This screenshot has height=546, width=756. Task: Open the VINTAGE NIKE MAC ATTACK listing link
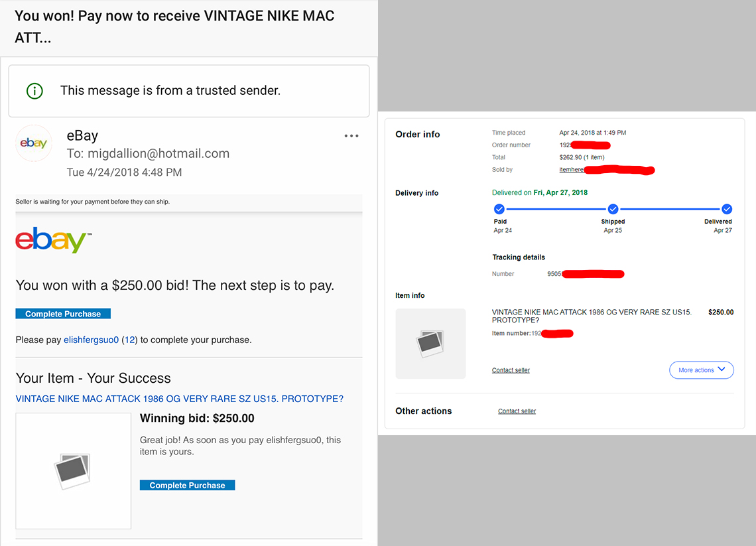[x=179, y=399]
